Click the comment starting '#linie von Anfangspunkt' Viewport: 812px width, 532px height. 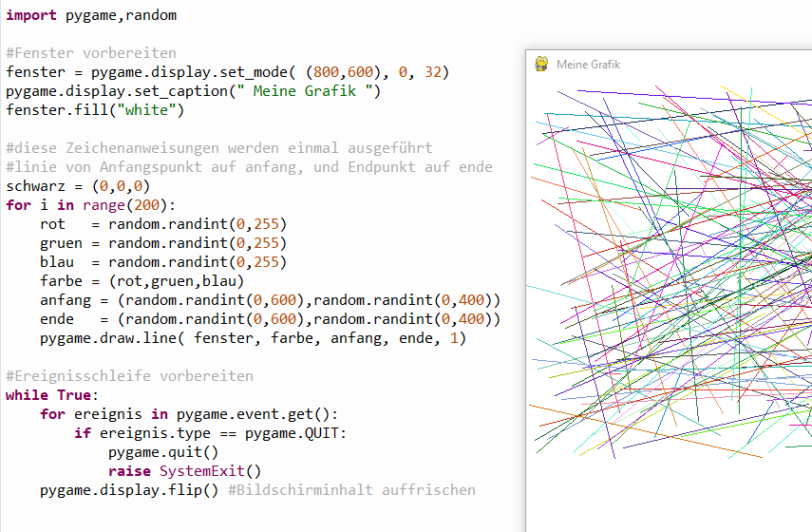[x=249, y=167]
